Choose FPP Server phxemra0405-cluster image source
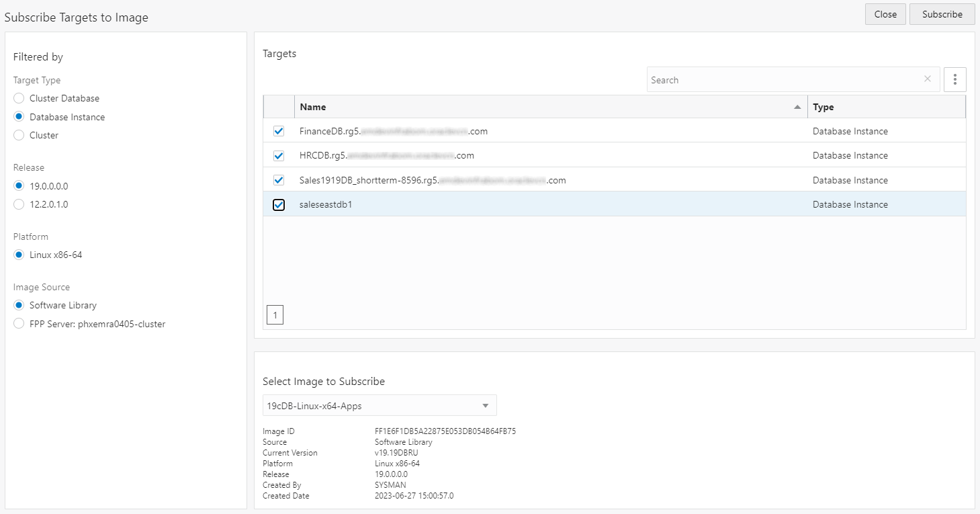 point(19,324)
